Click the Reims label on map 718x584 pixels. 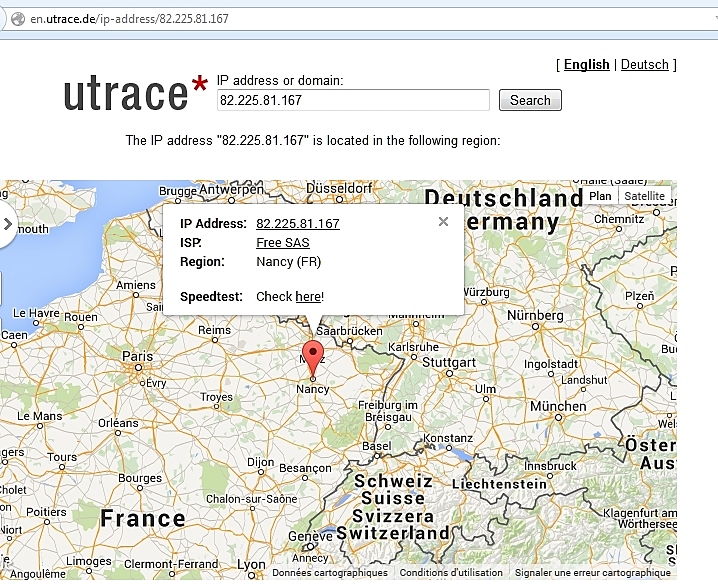(x=214, y=330)
